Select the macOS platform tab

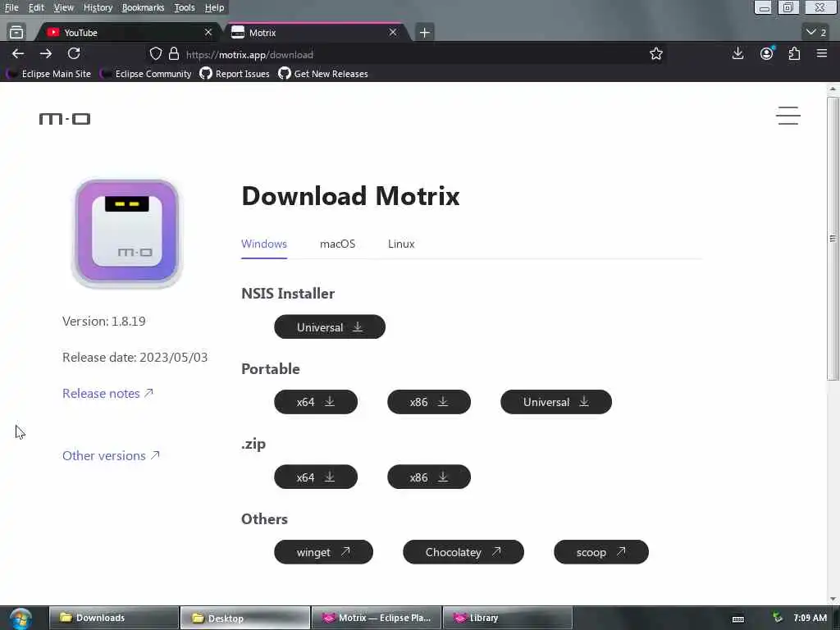coord(337,244)
